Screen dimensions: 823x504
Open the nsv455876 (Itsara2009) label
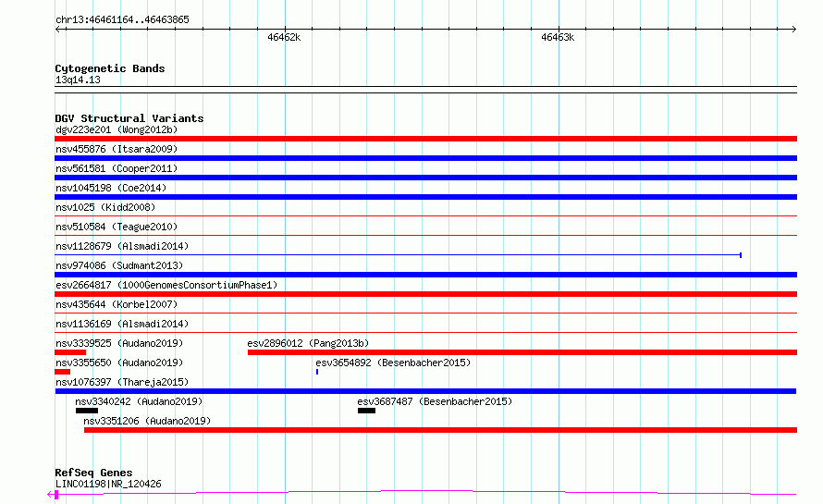coord(117,149)
